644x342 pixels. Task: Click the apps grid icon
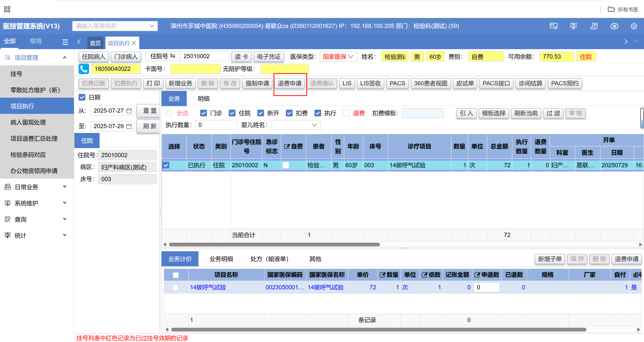7,9
